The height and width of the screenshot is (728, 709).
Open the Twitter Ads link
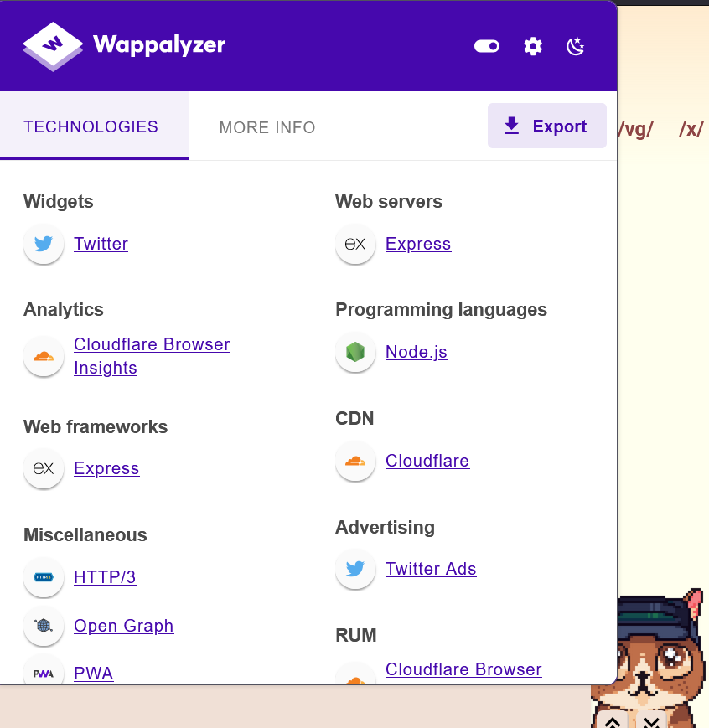click(431, 569)
